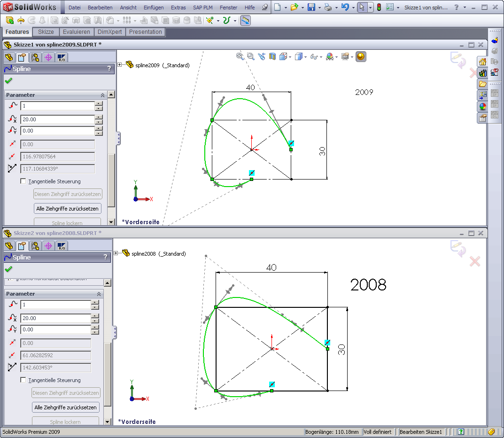The height and width of the screenshot is (438, 504).
Task: Open Save dropdown arrow
Action: [x=319, y=8]
